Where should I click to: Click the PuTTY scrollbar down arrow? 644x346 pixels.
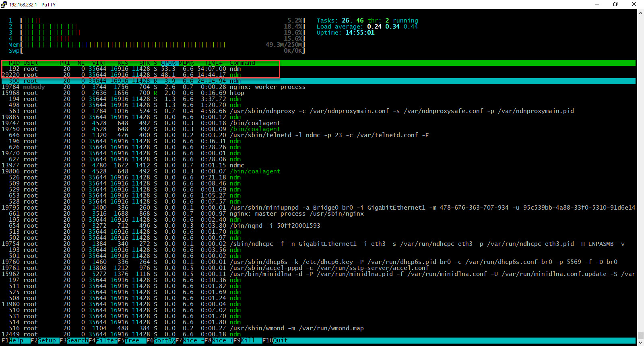click(x=640, y=342)
